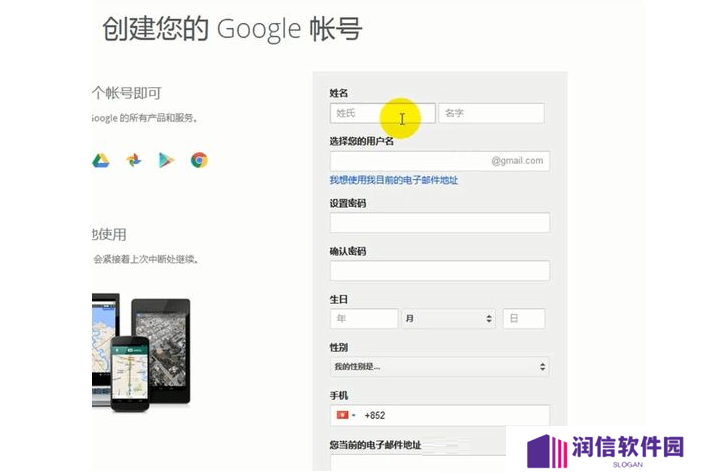Click the Hong Kong flag icon
Screen dimensions: 706x476
click(x=342, y=415)
